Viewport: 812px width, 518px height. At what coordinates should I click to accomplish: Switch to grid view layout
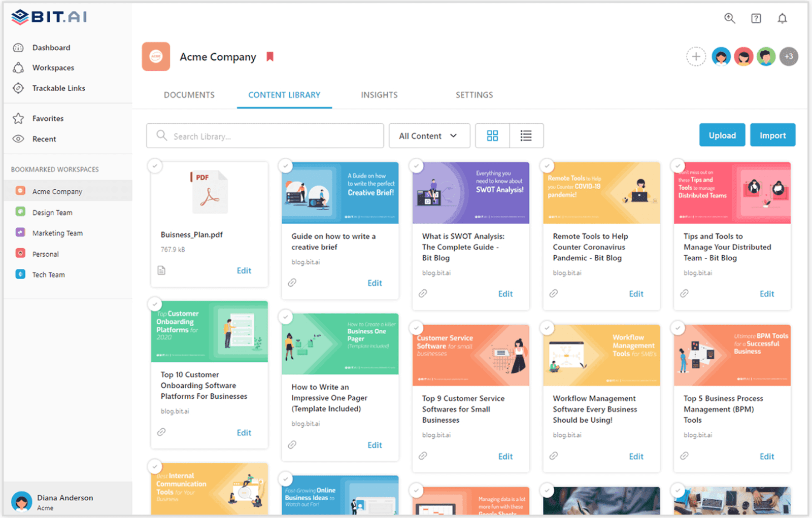pyautogui.click(x=492, y=135)
